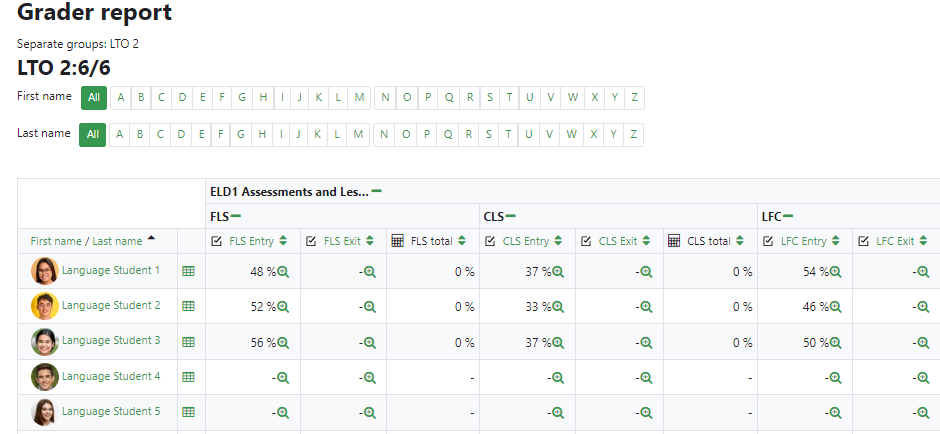Click Language Student 3's profile picture
The height and width of the screenshot is (434, 940).
[44, 342]
